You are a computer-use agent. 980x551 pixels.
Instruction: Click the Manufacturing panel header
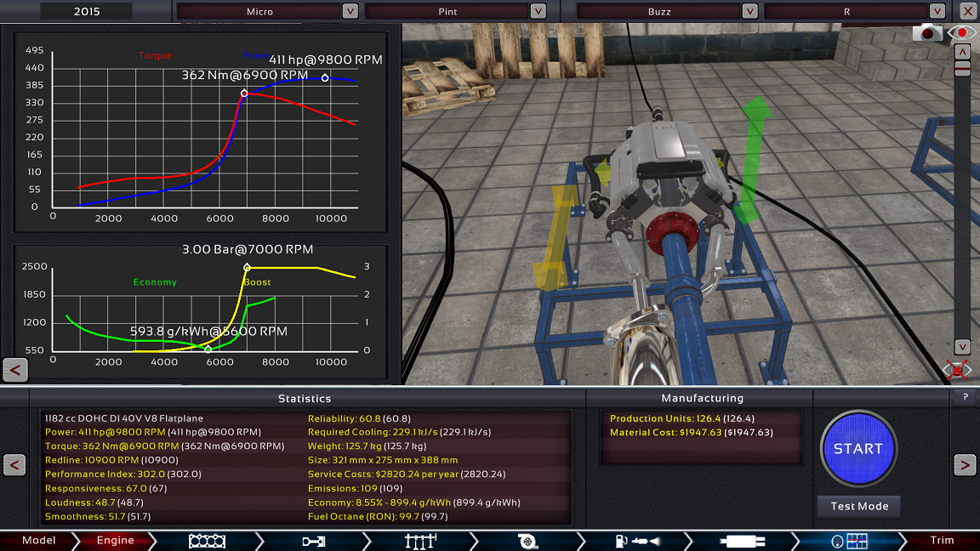(702, 398)
